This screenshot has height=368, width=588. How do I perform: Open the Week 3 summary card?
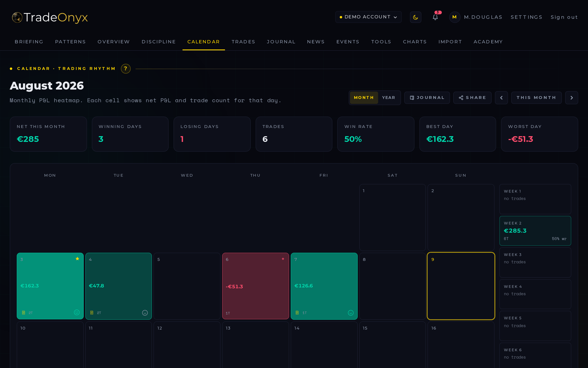click(535, 262)
